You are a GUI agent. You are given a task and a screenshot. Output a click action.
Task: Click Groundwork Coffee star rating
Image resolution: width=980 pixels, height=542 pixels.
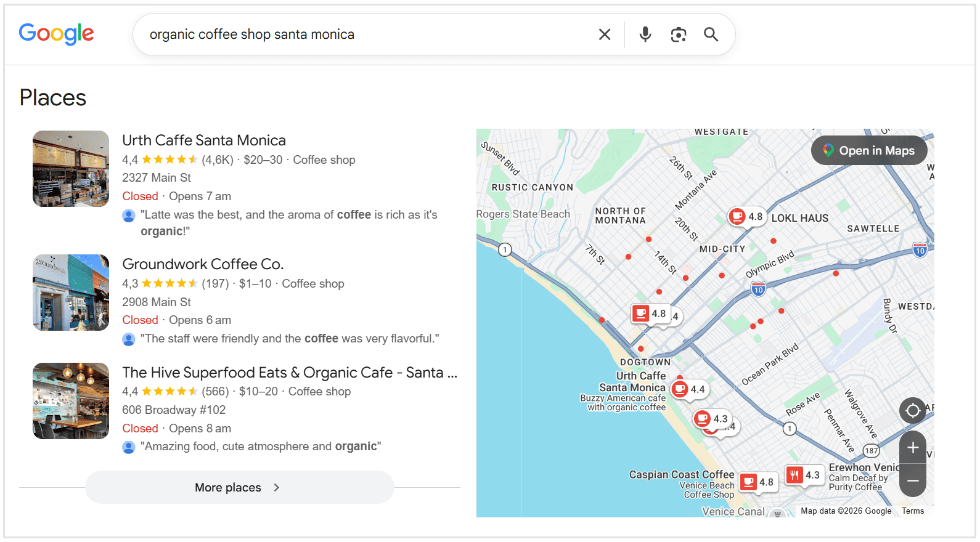point(169,284)
